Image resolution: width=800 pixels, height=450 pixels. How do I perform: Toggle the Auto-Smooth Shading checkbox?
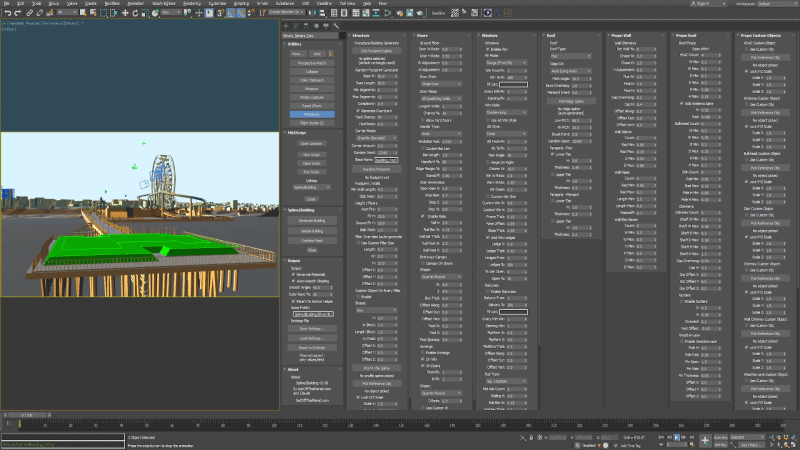(293, 281)
